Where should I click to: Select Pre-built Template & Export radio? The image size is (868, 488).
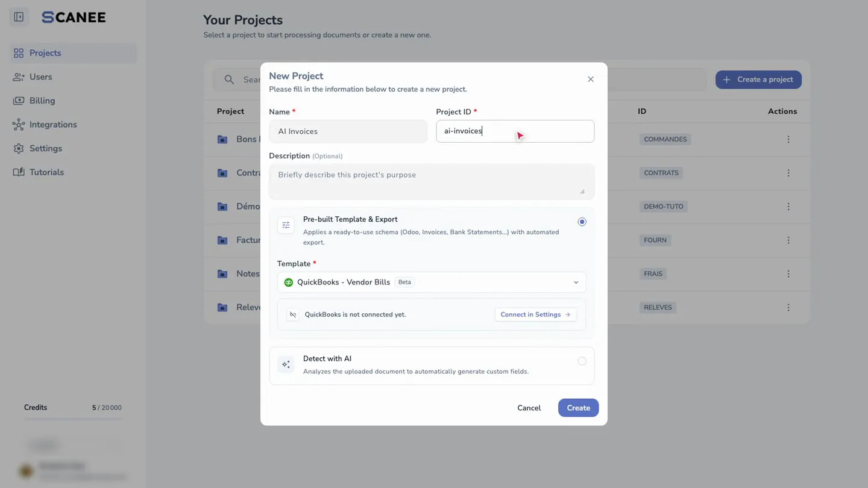point(582,222)
